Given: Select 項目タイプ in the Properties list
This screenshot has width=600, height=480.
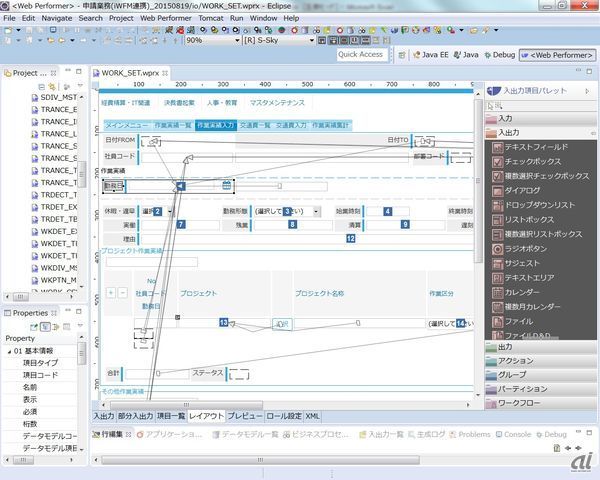Looking at the screenshot, I should pos(42,363).
